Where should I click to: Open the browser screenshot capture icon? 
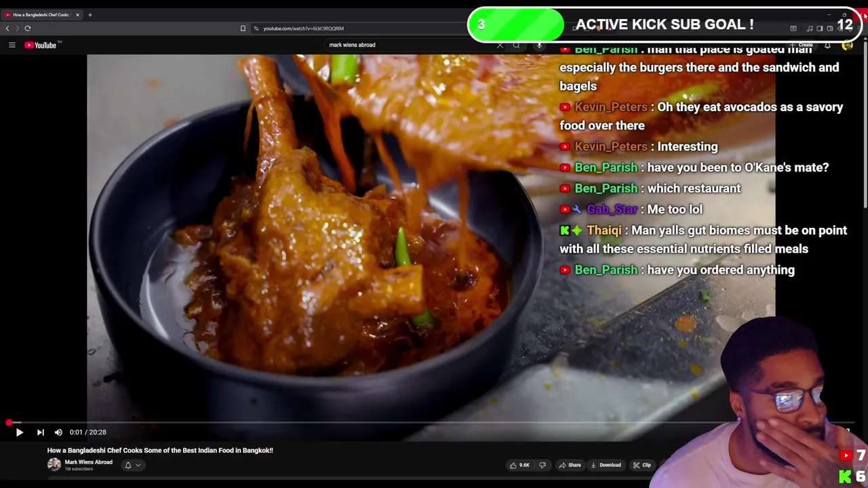pos(793,28)
